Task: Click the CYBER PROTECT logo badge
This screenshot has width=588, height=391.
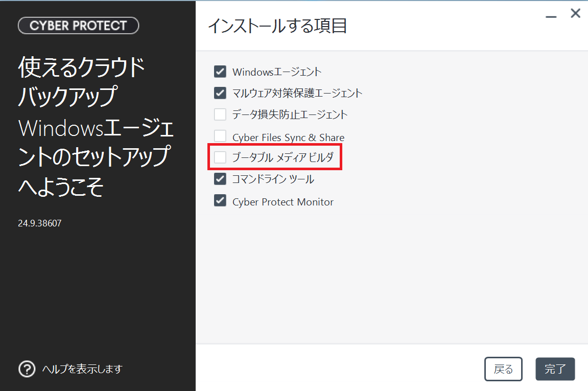Action: (x=78, y=26)
